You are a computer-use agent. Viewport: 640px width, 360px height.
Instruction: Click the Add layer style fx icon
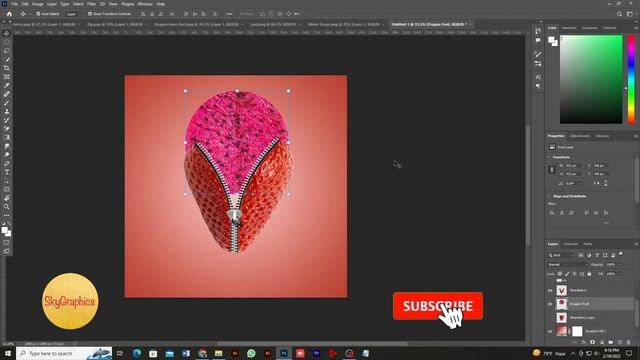coord(584,342)
